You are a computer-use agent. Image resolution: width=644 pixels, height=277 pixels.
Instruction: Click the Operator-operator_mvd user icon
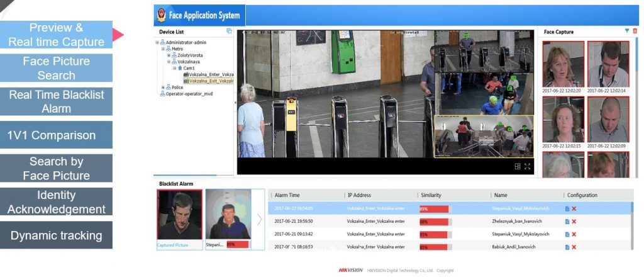pos(162,94)
